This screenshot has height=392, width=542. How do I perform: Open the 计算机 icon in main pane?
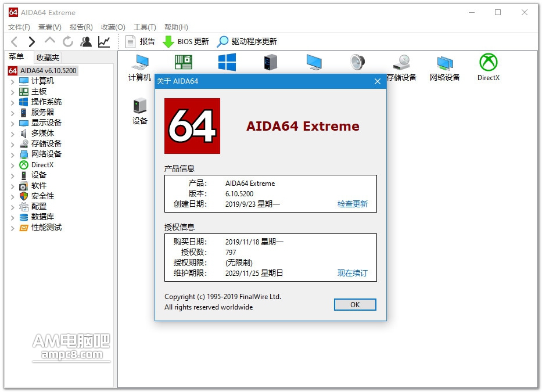pos(140,68)
